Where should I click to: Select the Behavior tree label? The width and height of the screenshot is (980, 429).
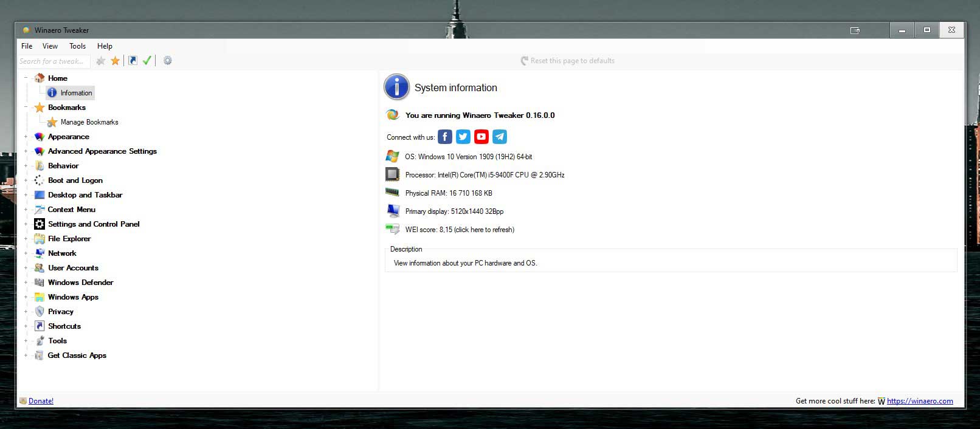63,166
